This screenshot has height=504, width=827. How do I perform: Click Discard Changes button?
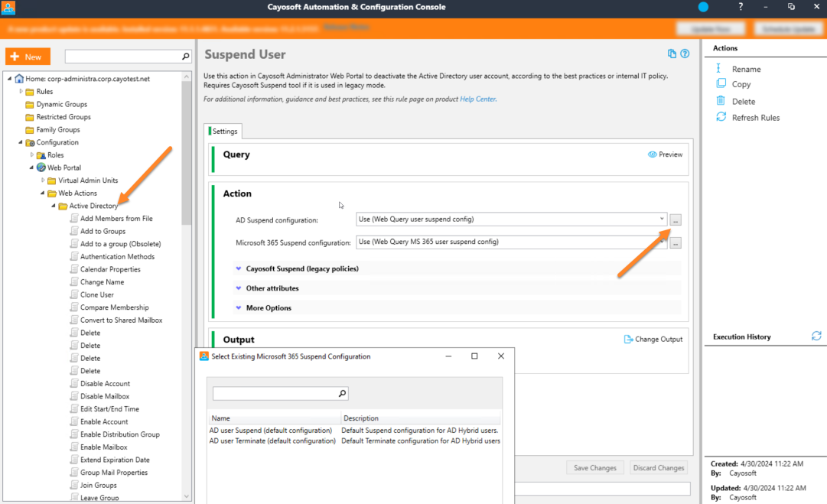(x=658, y=467)
